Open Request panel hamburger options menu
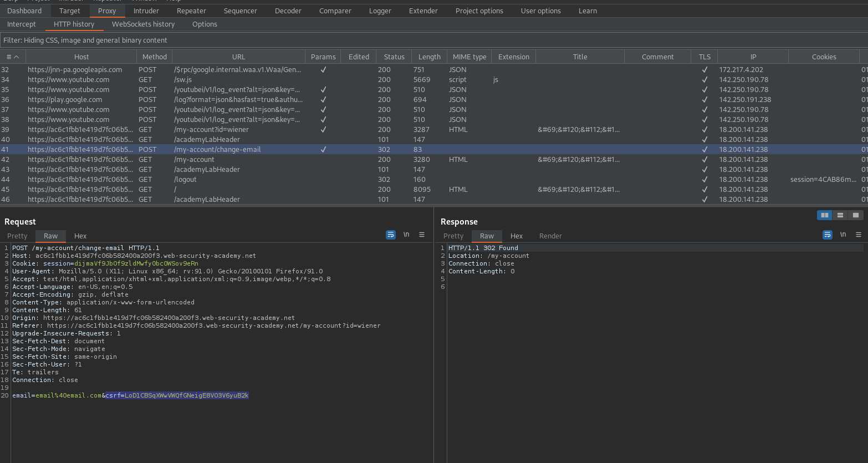Image resolution: width=868 pixels, height=463 pixels. pos(422,235)
